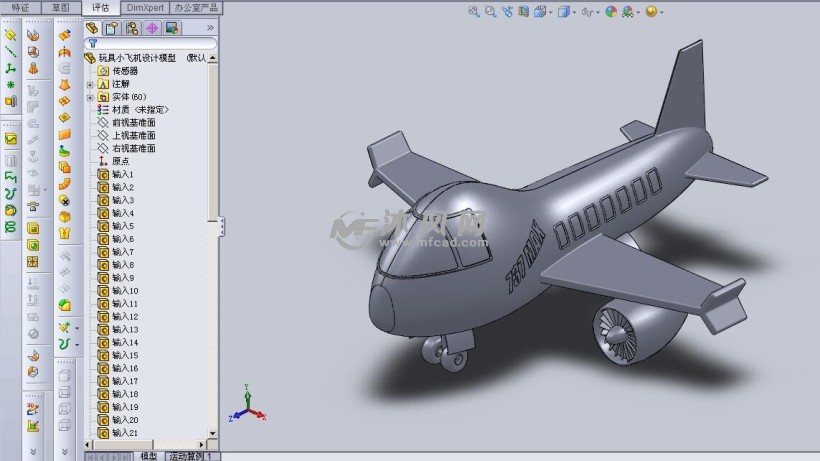Select the 上视基准面 plane
This screenshot has height=461, width=820.
pos(134,135)
